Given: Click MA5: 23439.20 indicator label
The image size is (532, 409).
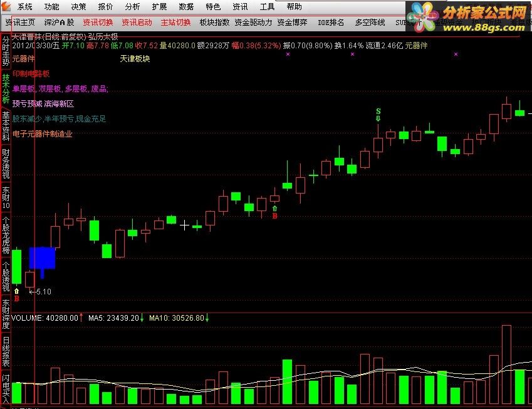Looking at the screenshot, I should click(113, 318).
